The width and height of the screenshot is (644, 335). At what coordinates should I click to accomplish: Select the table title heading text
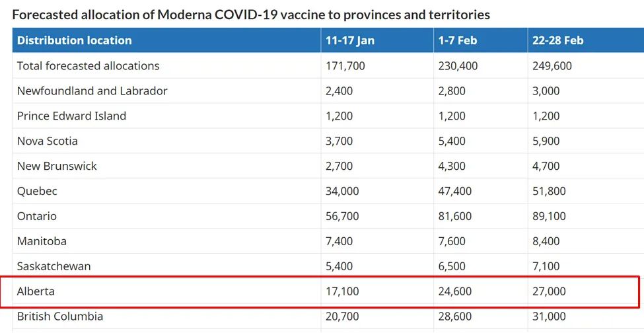[251, 15]
